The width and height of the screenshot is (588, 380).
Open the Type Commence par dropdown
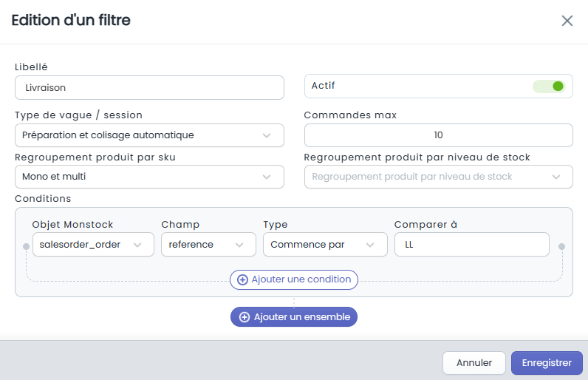pyautogui.click(x=325, y=245)
